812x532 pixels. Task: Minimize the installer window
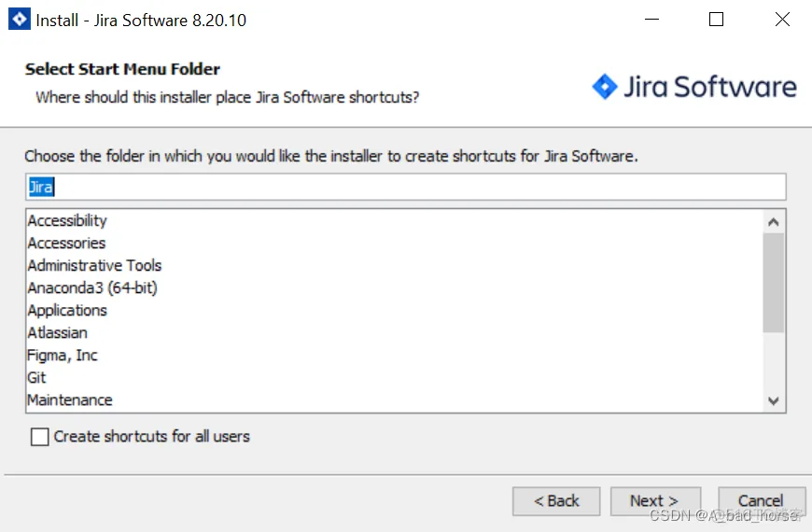pos(651,20)
